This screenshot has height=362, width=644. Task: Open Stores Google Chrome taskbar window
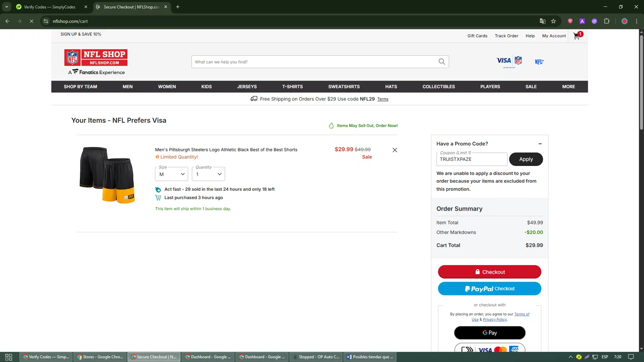tap(100, 357)
